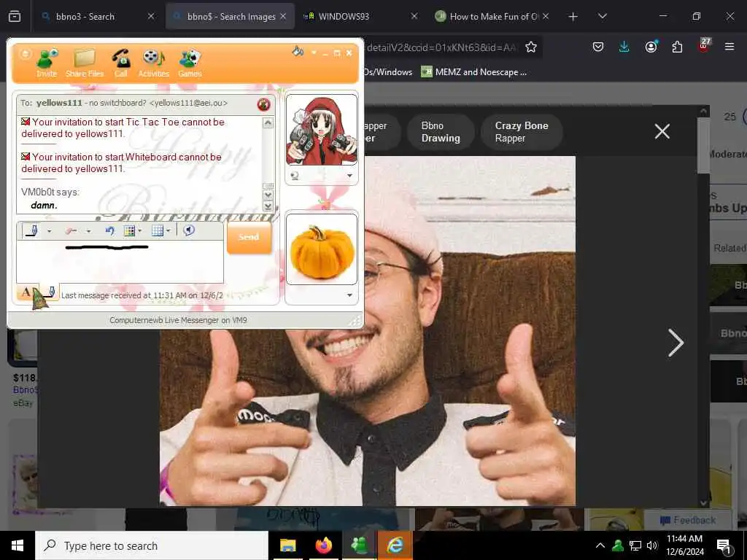The width and height of the screenshot is (747, 560).
Task: Click the 'Type here to search' box
Action: (x=152, y=545)
